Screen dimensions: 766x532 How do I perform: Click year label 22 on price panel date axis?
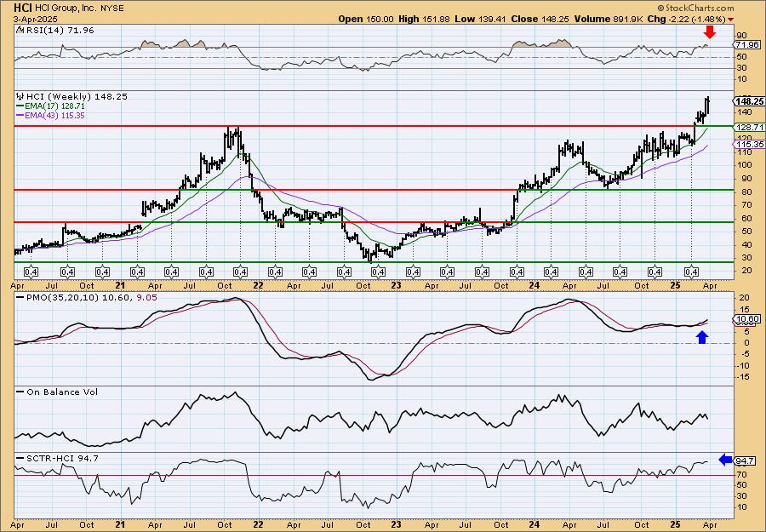coord(258,285)
